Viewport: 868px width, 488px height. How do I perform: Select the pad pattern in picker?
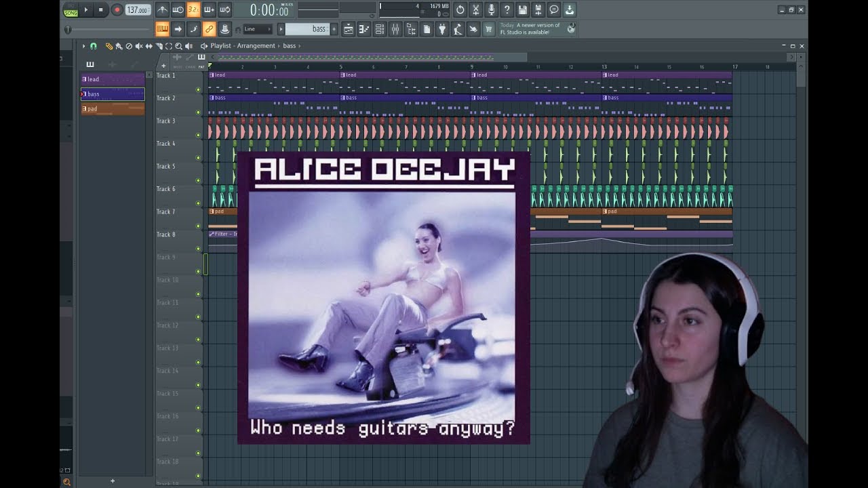(x=113, y=108)
